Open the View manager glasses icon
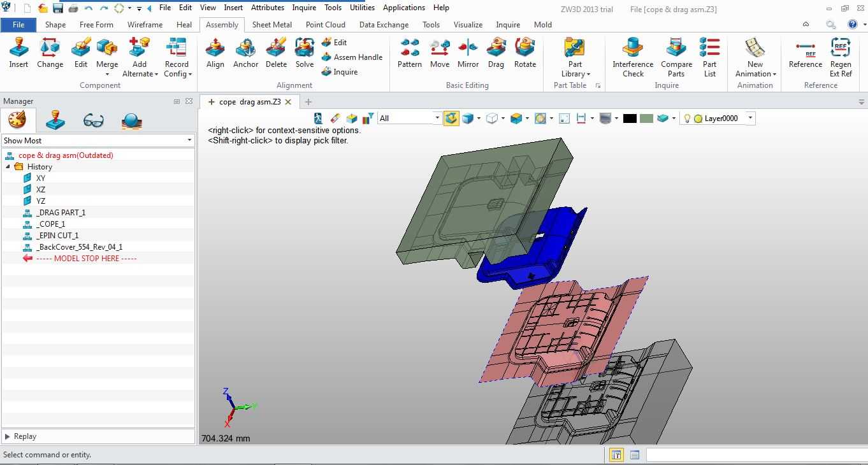The image size is (868, 465). (x=93, y=120)
